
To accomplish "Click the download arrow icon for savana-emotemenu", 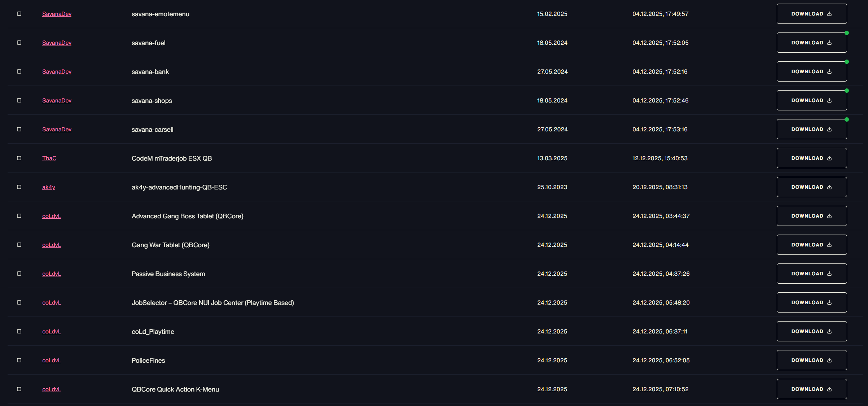I will [829, 14].
